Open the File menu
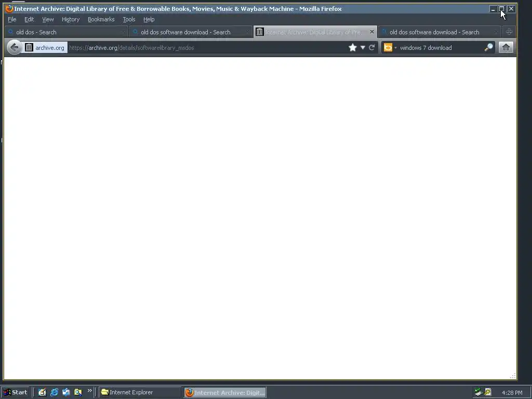Viewport: 532px width, 399px height. tap(12, 19)
